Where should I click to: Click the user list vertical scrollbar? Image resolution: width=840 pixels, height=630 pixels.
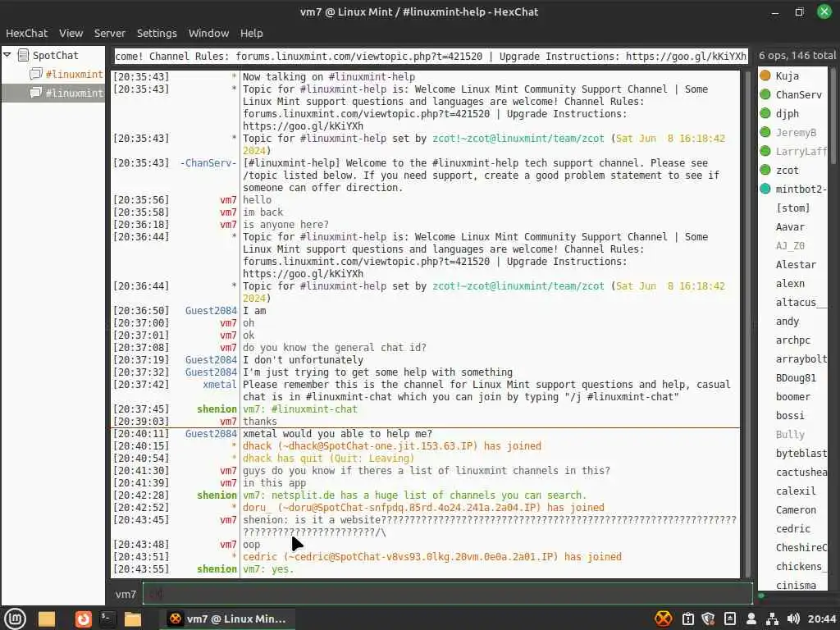pos(833,115)
